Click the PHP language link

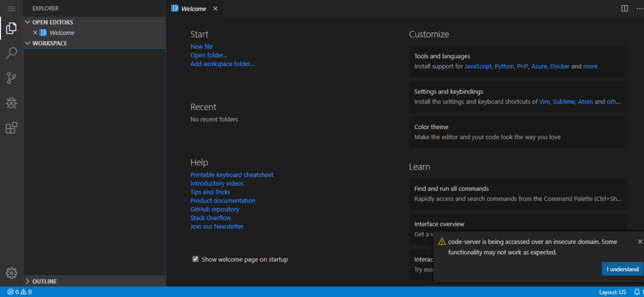[x=522, y=67]
